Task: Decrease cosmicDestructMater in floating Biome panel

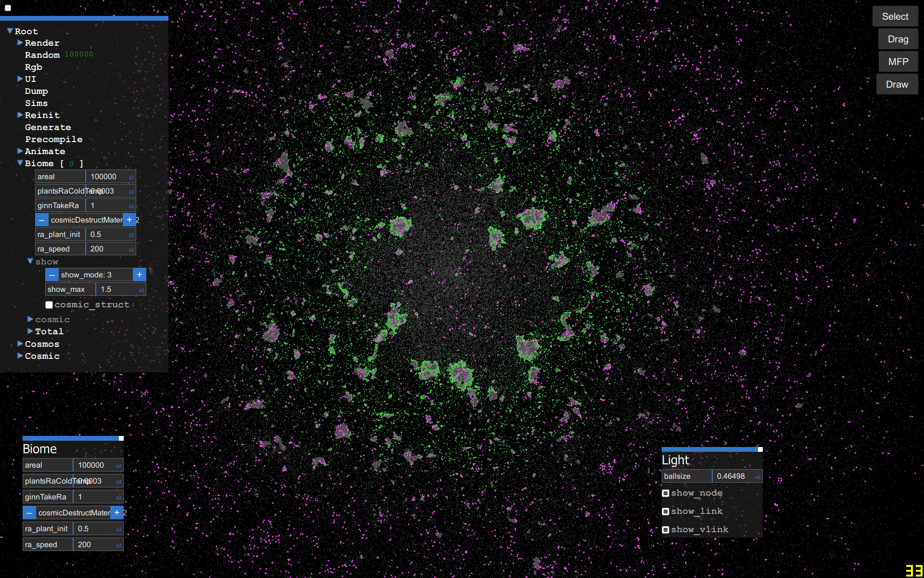Action: click(x=29, y=513)
